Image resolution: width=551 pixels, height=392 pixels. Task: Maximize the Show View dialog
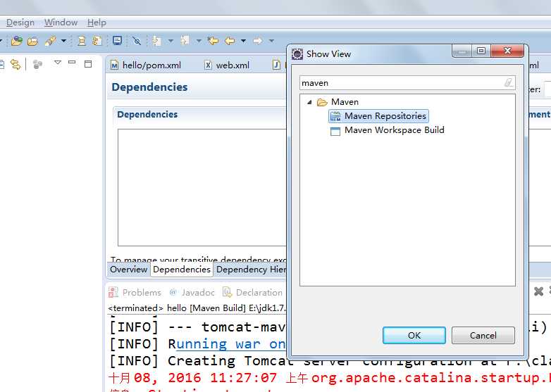481,51
